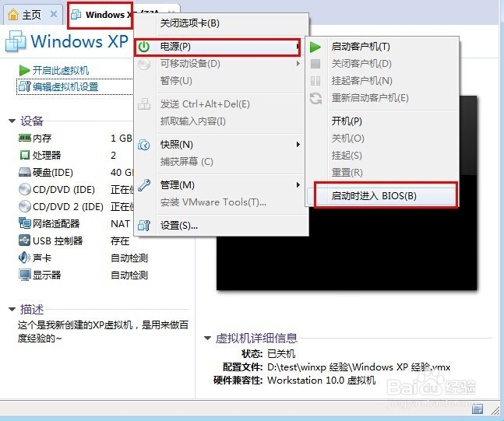Screen dimensions: 504x421
Task: Collapse the 虚拟机详细信息 section
Action: (x=208, y=339)
